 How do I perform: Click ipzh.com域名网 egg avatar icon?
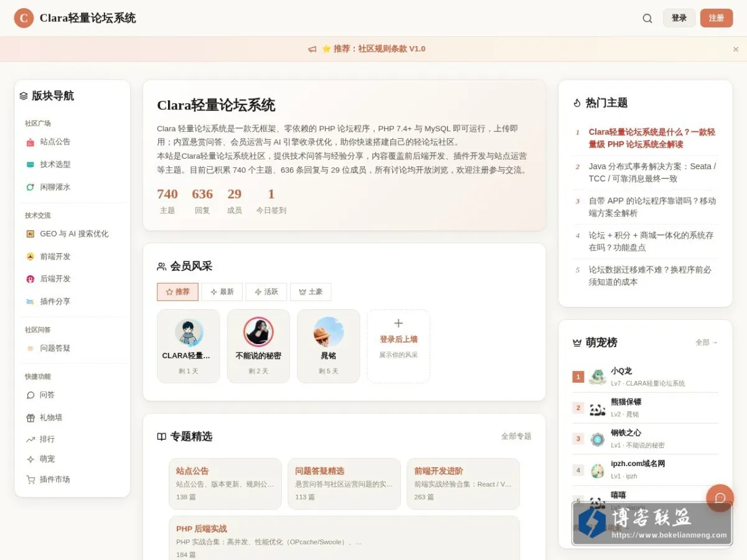(598, 470)
